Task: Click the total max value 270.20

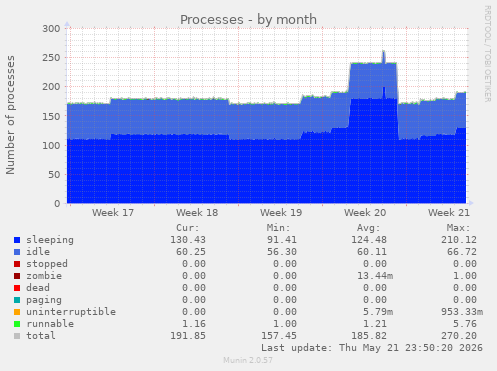Action: [x=459, y=336]
